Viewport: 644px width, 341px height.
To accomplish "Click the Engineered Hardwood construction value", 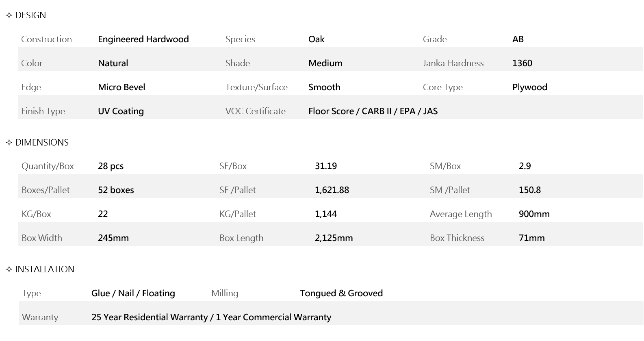I will 143,39.
